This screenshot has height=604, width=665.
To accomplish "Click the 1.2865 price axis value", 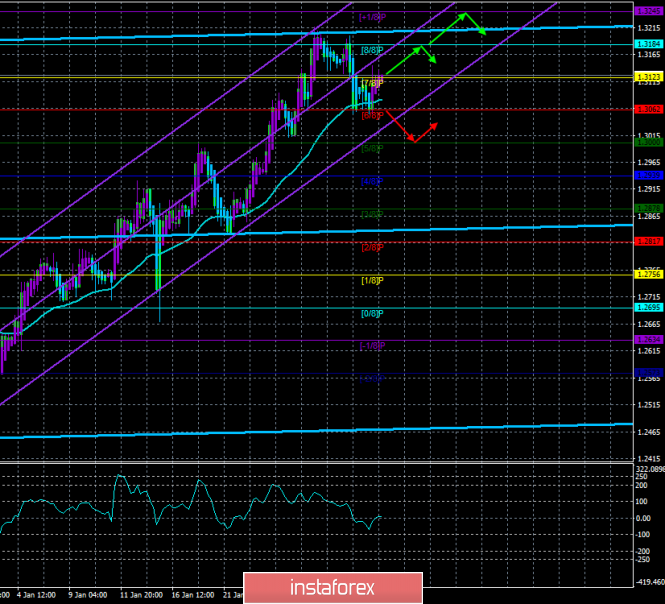I will pos(649,216).
